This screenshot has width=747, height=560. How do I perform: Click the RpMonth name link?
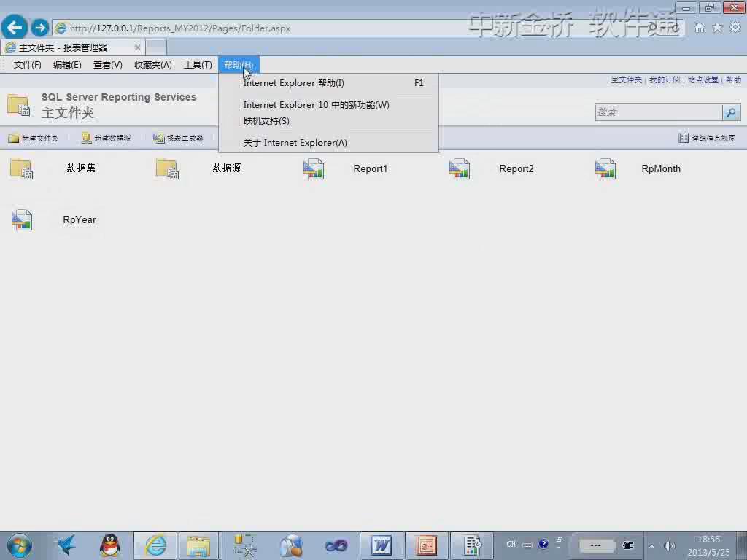(661, 168)
